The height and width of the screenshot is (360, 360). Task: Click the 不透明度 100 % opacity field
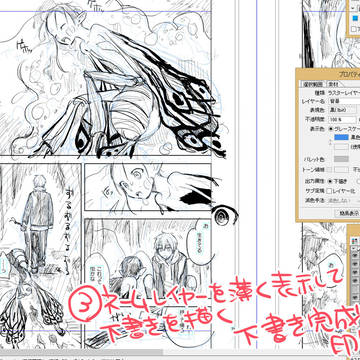coord(342,120)
